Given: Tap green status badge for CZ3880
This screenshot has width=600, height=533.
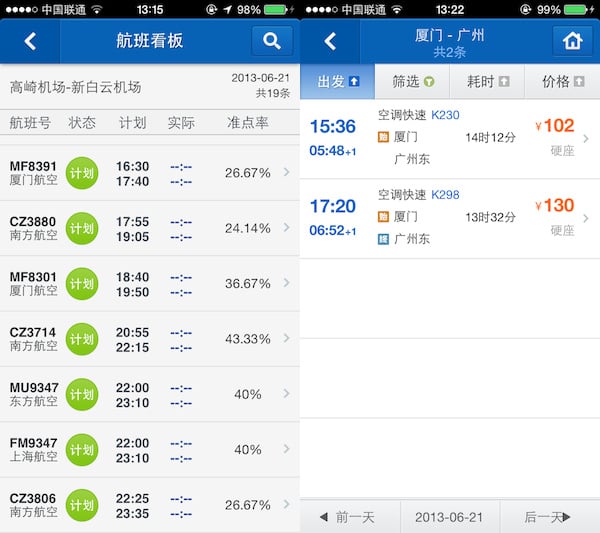Looking at the screenshot, I should click(x=82, y=229).
